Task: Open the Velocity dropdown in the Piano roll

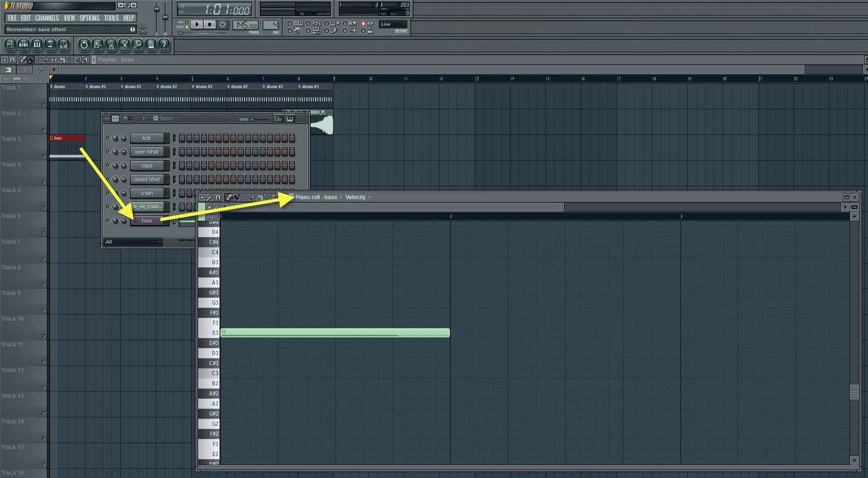Action: pos(358,197)
